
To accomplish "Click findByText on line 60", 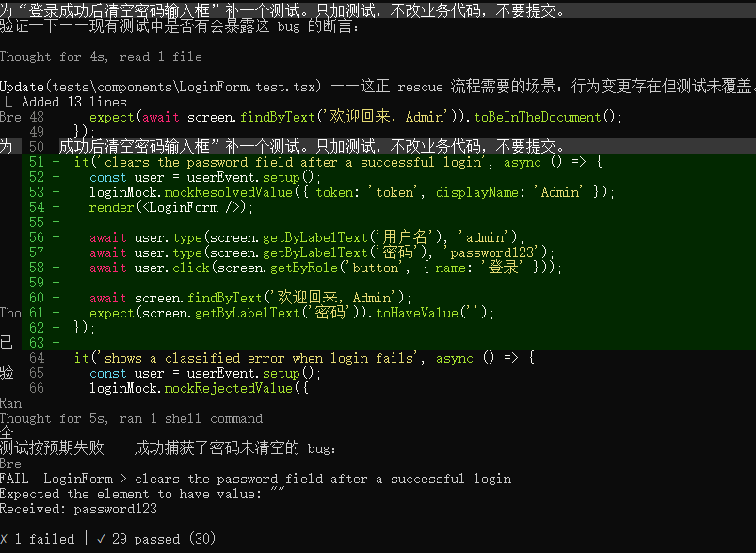I will [225, 298].
